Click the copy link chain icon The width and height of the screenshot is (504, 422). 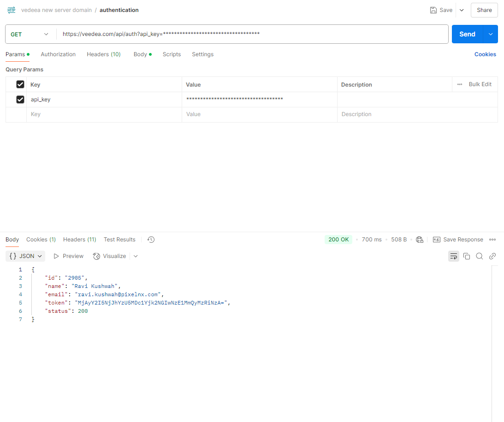click(x=492, y=256)
